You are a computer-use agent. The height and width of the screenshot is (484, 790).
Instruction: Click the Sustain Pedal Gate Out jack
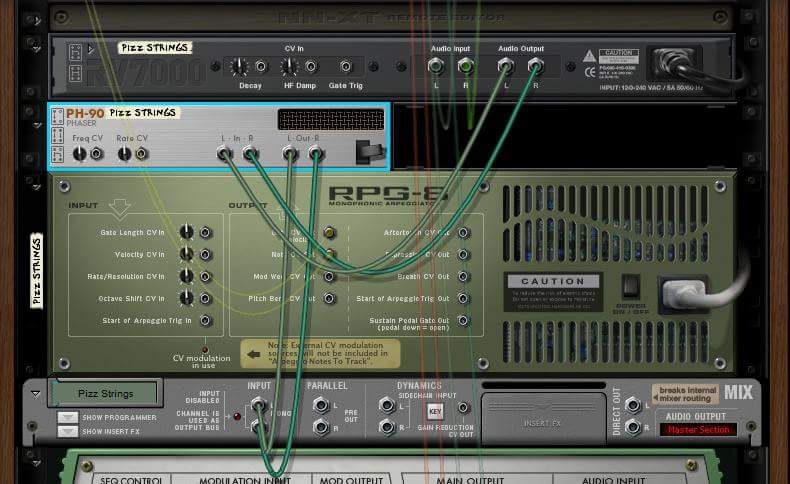tap(463, 320)
